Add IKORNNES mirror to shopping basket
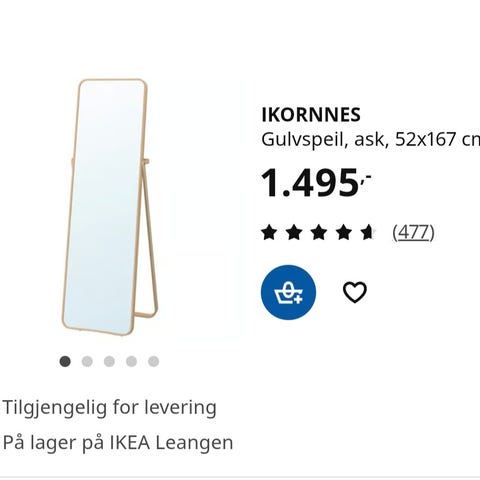 pos(288,292)
